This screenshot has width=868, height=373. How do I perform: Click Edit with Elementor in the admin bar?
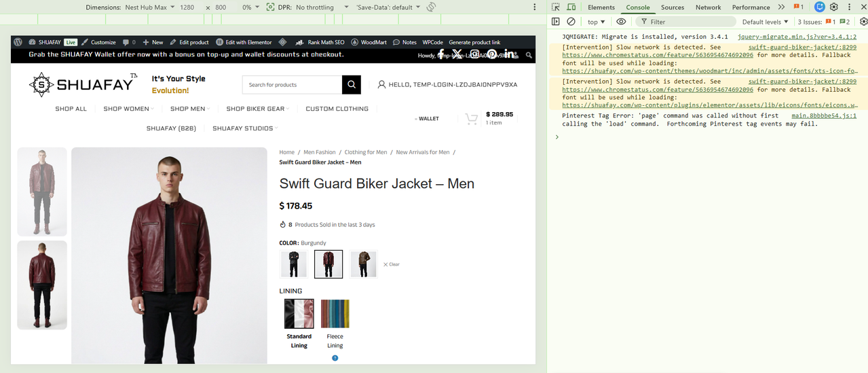click(x=244, y=42)
